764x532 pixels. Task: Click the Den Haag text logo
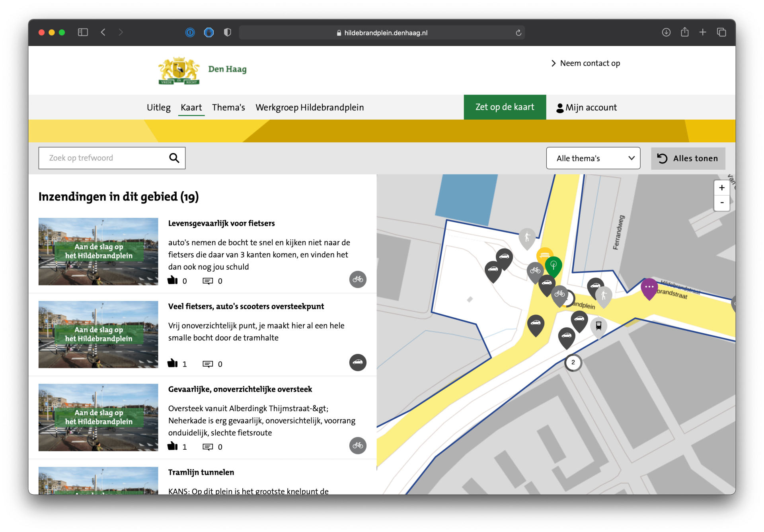coord(227,69)
